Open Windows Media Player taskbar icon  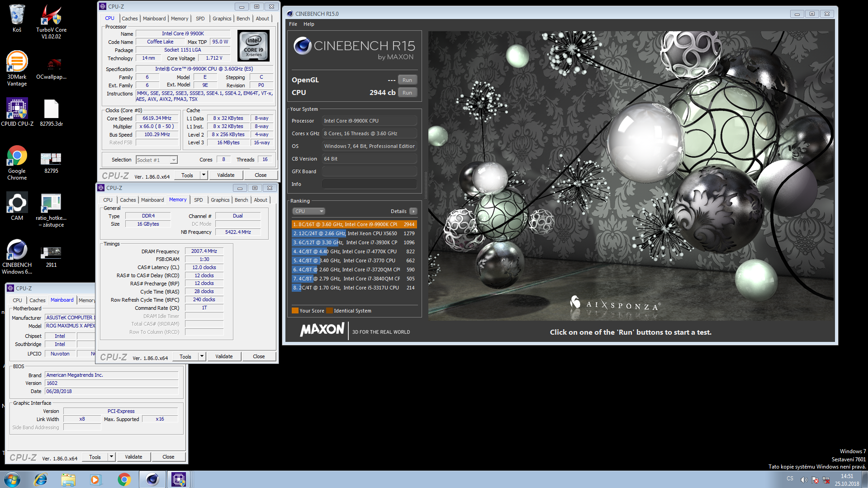point(95,479)
